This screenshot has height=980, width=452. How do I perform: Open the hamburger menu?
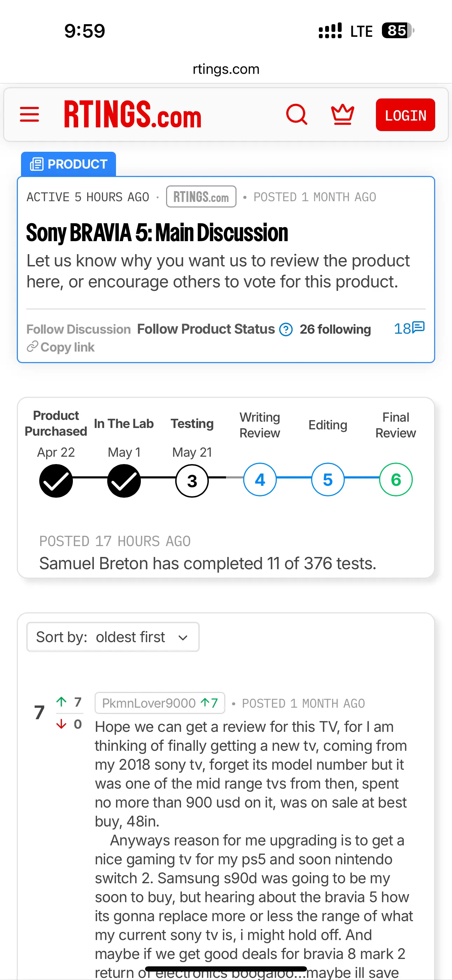click(x=29, y=115)
